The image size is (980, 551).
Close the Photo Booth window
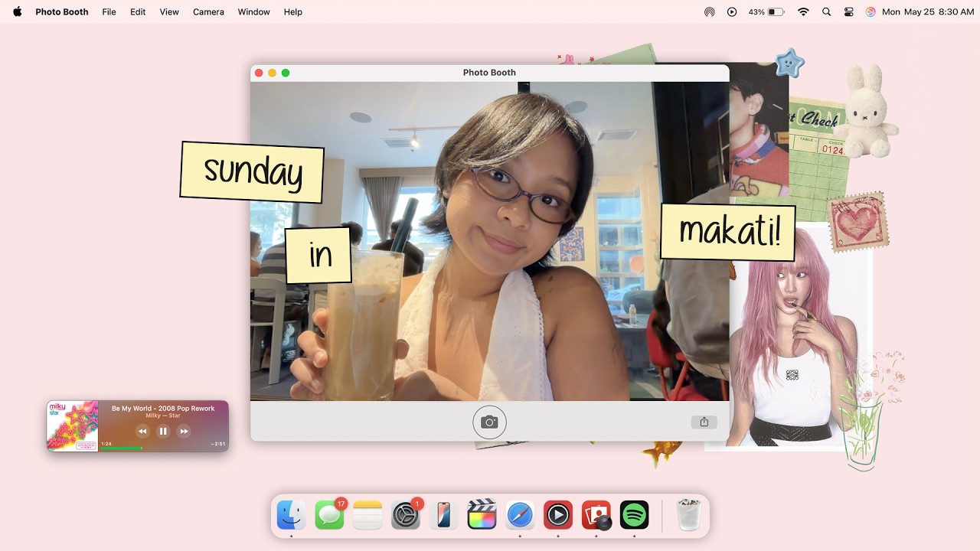[259, 73]
